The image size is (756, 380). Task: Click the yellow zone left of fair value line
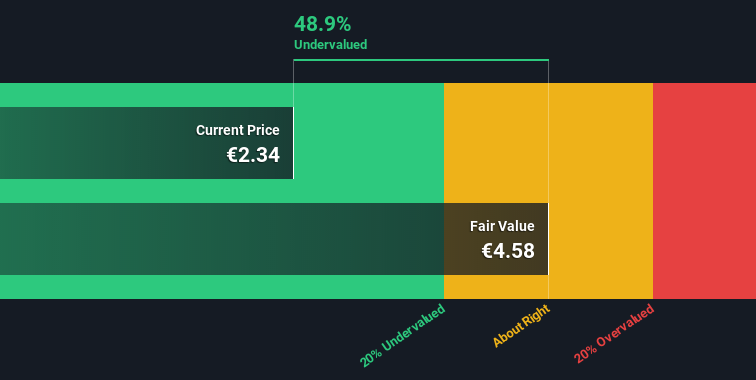(x=496, y=143)
